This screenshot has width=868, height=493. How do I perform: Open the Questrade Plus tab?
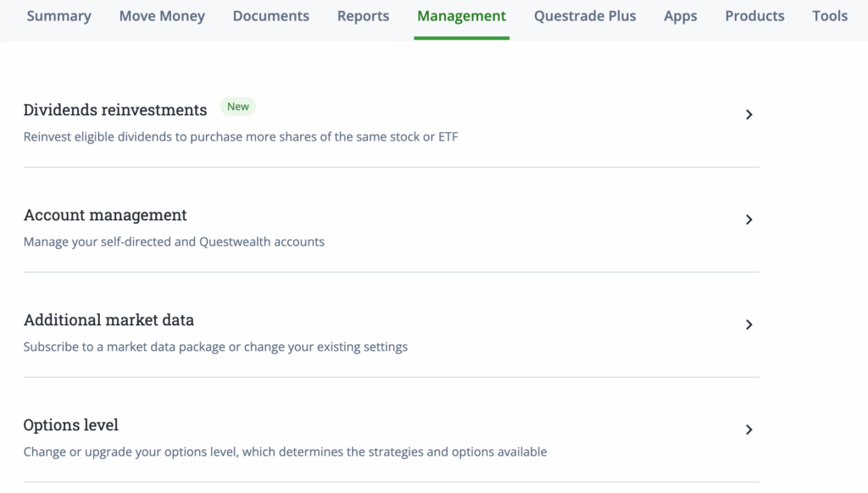(585, 16)
